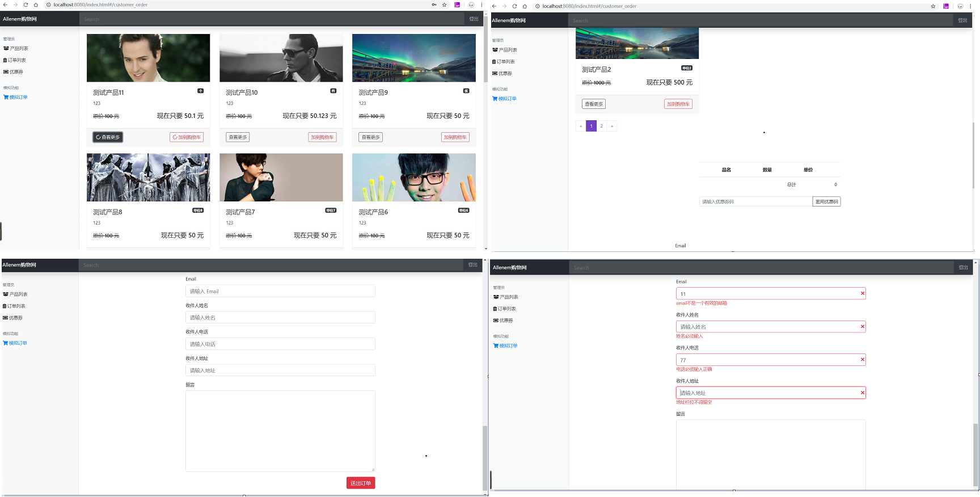Click the previous page « arrow
This screenshot has height=497, width=980.
pyautogui.click(x=581, y=126)
